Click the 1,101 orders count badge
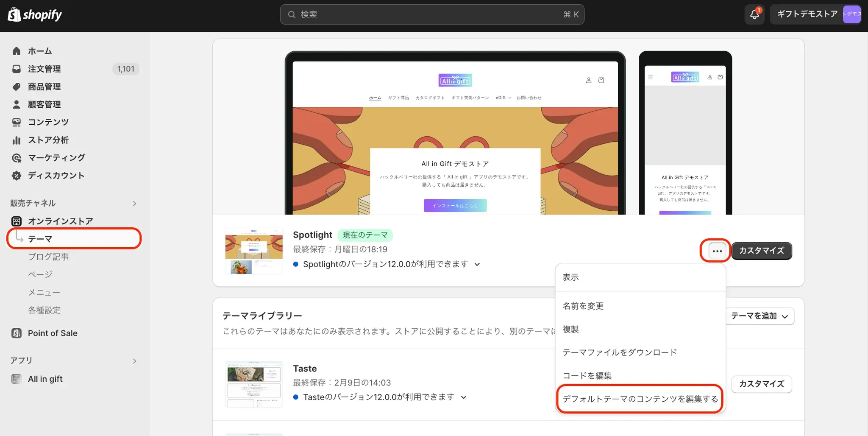Viewport: 868px width, 436px height. pos(126,69)
